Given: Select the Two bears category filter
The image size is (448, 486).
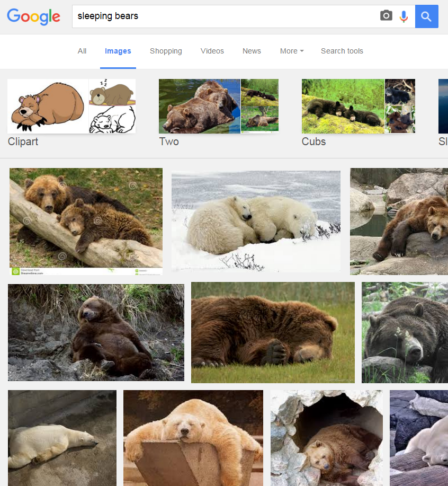Looking at the screenshot, I should pyautogui.click(x=218, y=106).
